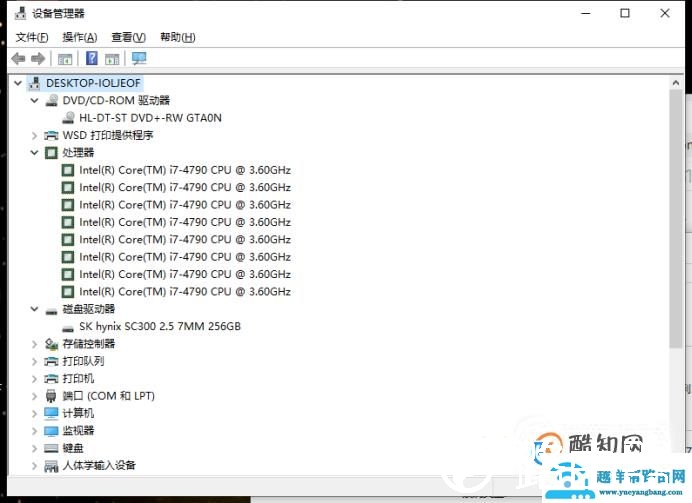Click the scrollbar up arrow
Image resolution: width=692 pixels, height=503 pixels.
676,83
